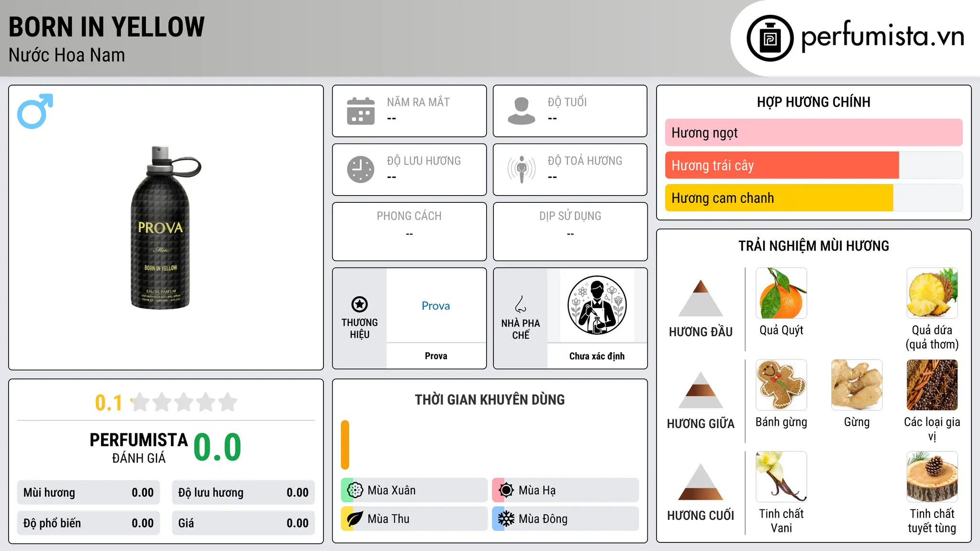Click the TRẢI NGHIỆM MÙI HƯƠNG heading
980x551 pixels.
click(x=814, y=246)
